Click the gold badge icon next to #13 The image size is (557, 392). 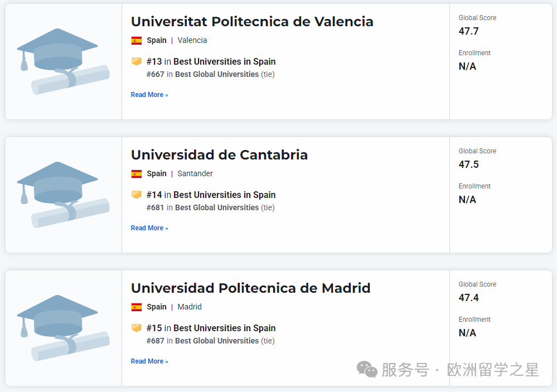pos(137,61)
